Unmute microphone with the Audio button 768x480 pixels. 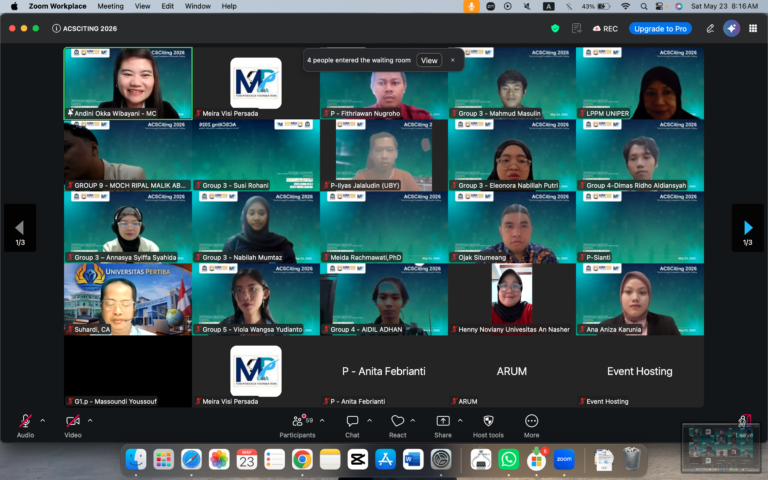coord(25,425)
